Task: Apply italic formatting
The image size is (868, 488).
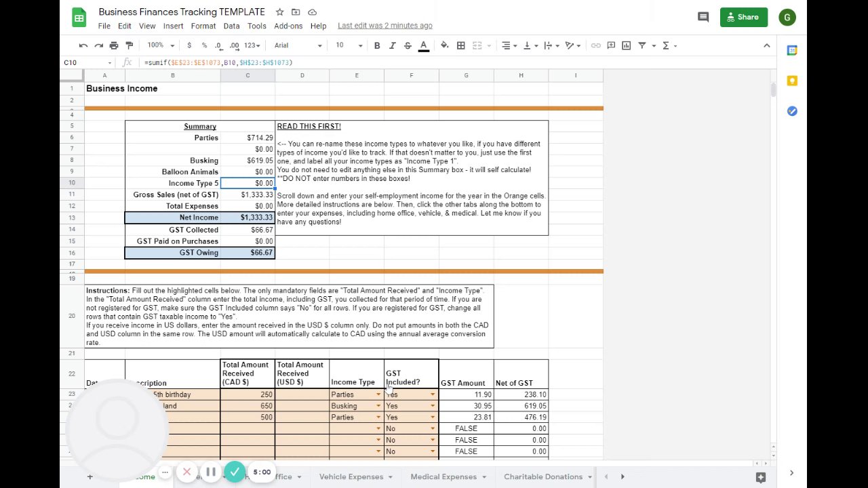Action: click(x=393, y=45)
